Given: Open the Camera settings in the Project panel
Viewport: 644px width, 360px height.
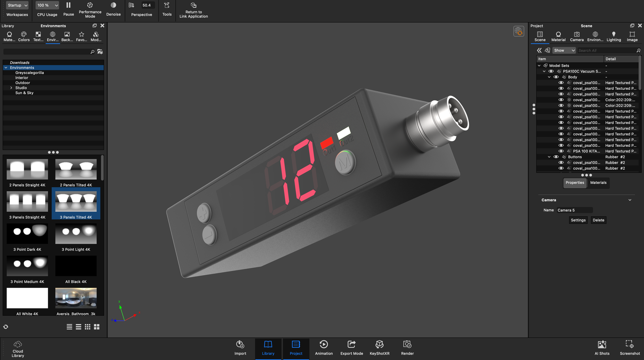Looking at the screenshot, I should tap(577, 36).
